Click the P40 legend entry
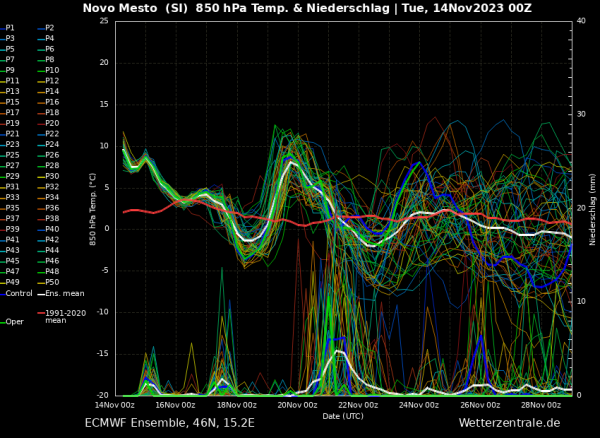 (x=48, y=229)
